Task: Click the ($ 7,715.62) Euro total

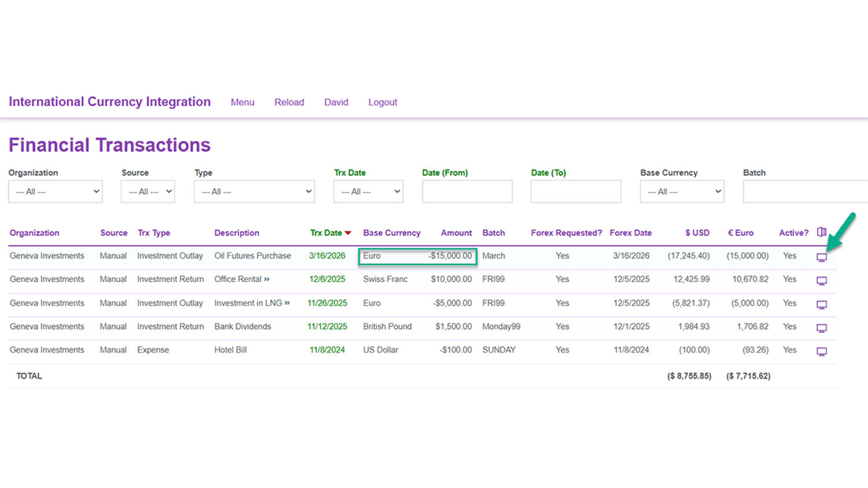Action: pyautogui.click(x=748, y=376)
